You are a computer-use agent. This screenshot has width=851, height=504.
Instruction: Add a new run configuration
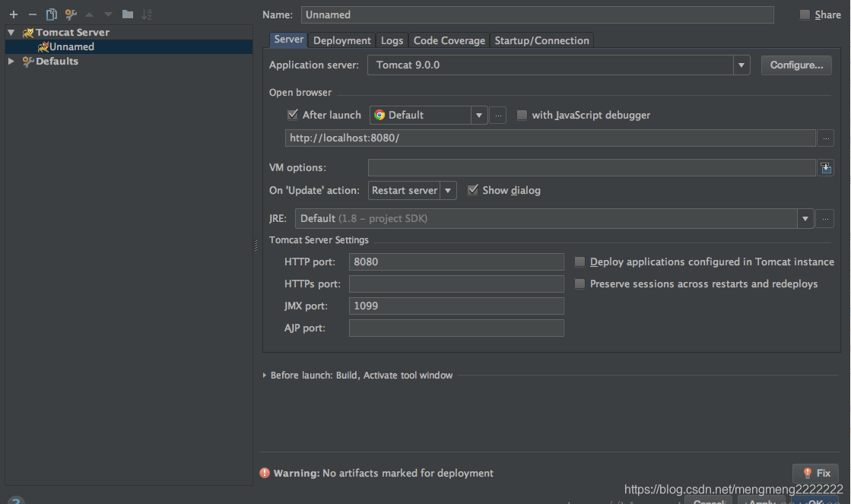tap(14, 14)
